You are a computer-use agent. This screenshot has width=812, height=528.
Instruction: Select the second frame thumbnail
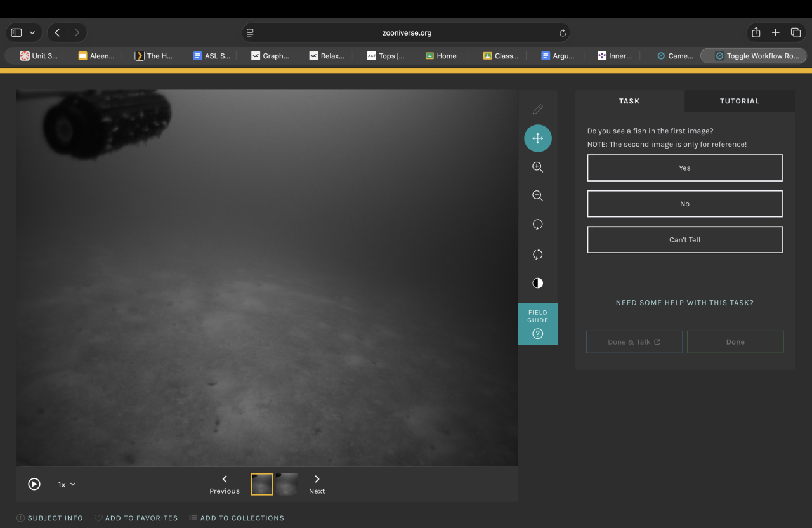[x=287, y=484]
